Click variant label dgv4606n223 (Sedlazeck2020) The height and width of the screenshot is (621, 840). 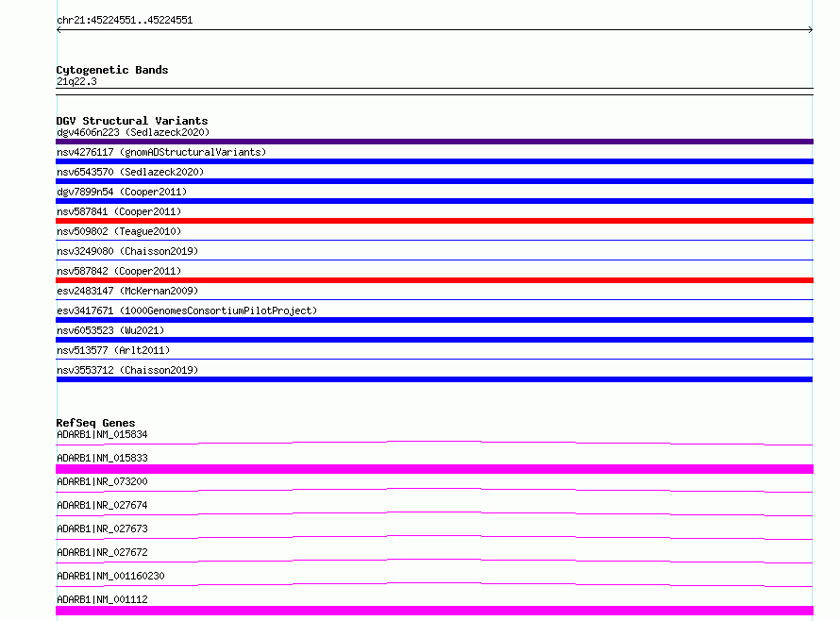pos(133,132)
